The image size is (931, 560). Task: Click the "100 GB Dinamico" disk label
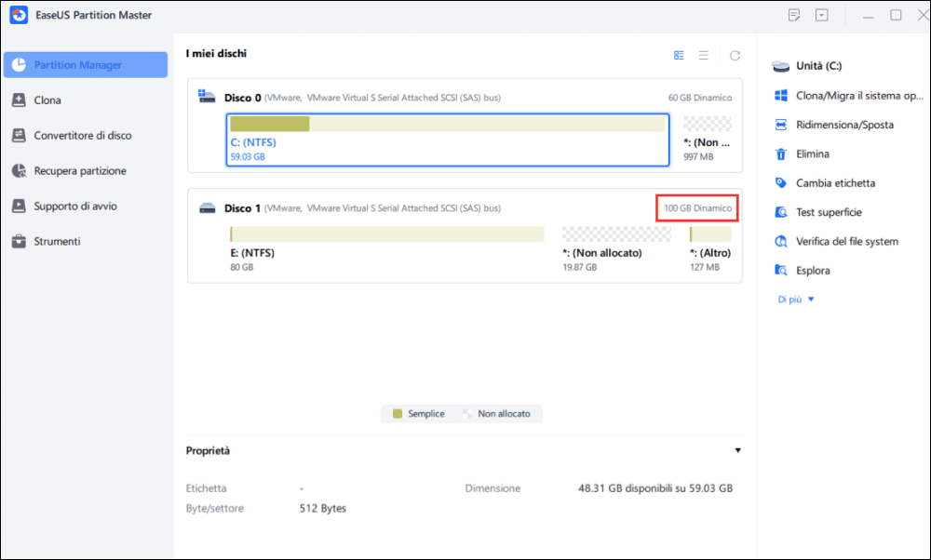tap(697, 208)
